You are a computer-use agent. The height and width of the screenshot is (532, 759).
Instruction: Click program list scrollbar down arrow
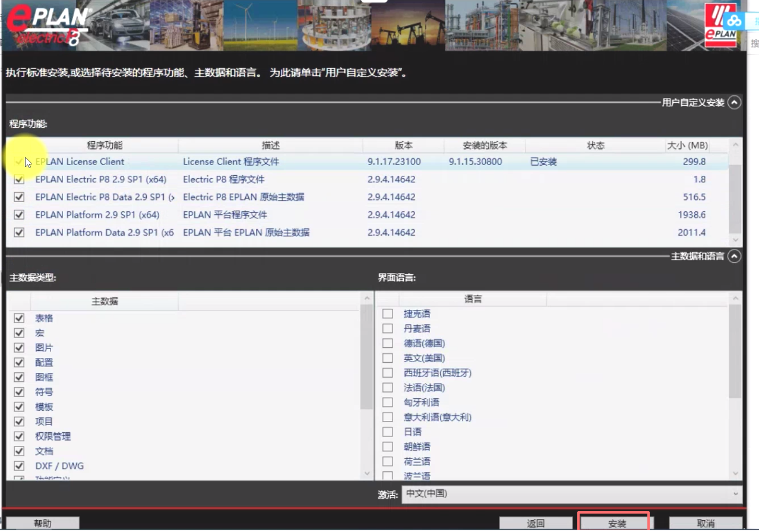pos(736,240)
